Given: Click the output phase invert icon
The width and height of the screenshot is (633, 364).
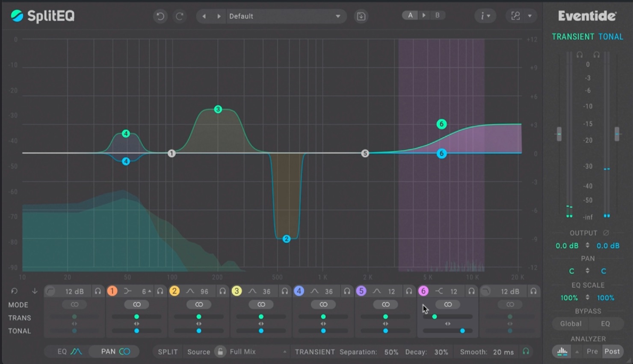Looking at the screenshot, I should coord(606,233).
